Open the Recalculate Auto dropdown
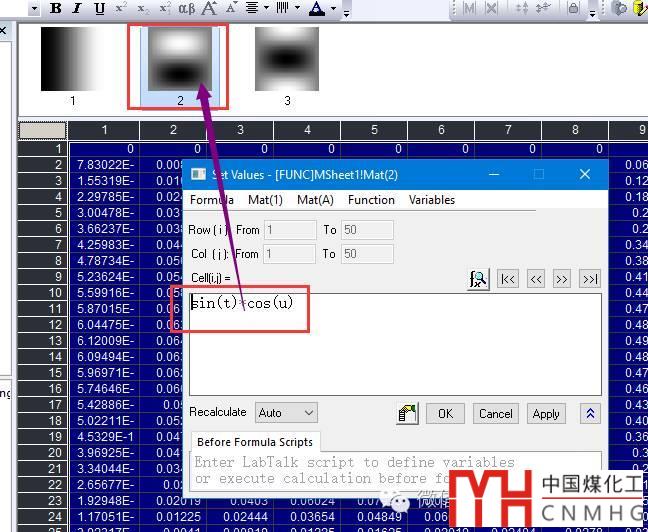The width and height of the screenshot is (648, 532). [286, 413]
